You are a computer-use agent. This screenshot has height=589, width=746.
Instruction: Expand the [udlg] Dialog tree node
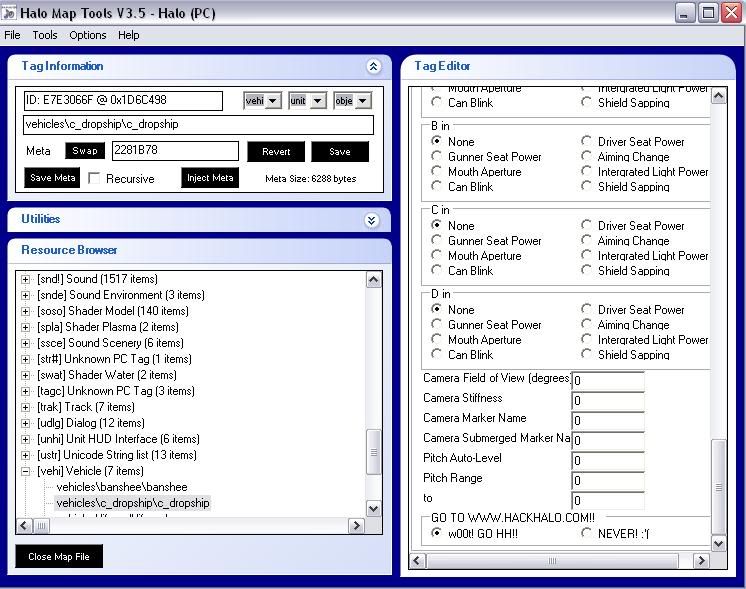point(26,423)
